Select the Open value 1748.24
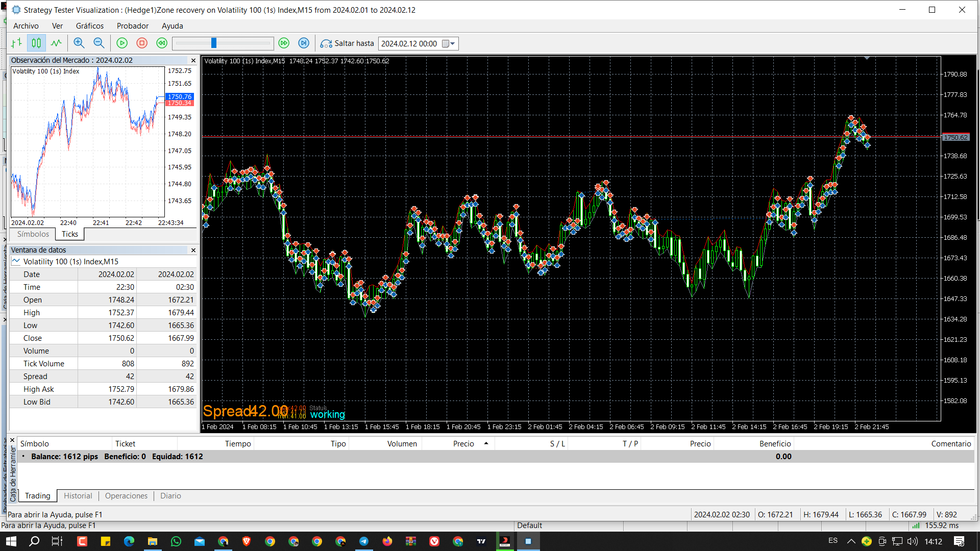The image size is (980, 551). point(121,300)
